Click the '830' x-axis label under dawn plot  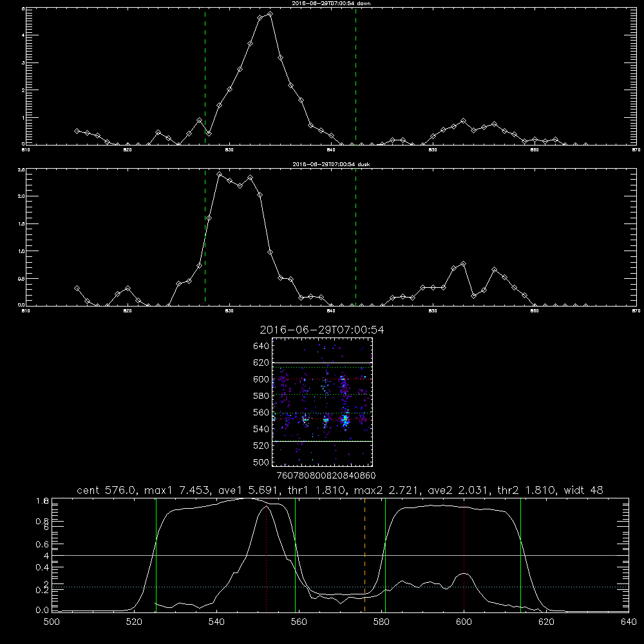(x=229, y=150)
